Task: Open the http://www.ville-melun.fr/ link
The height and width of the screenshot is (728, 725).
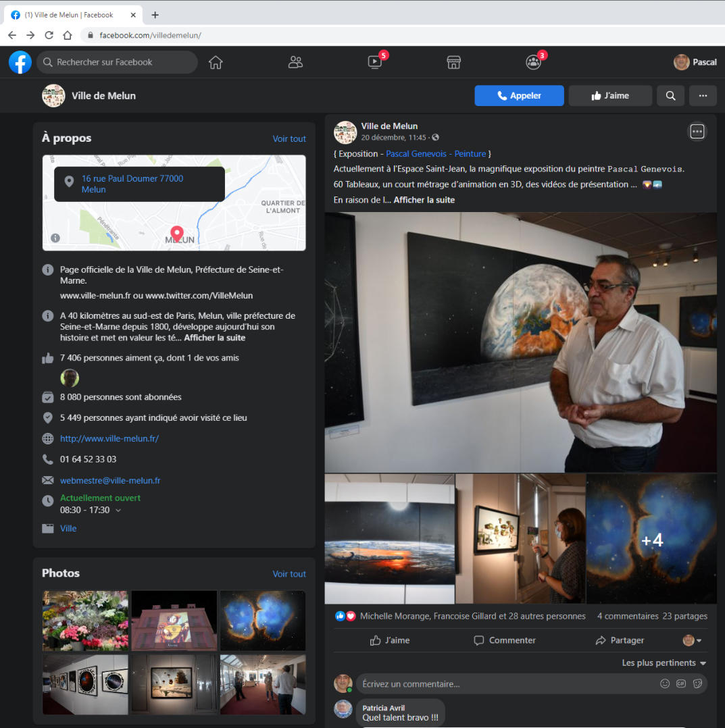Action: (x=109, y=438)
